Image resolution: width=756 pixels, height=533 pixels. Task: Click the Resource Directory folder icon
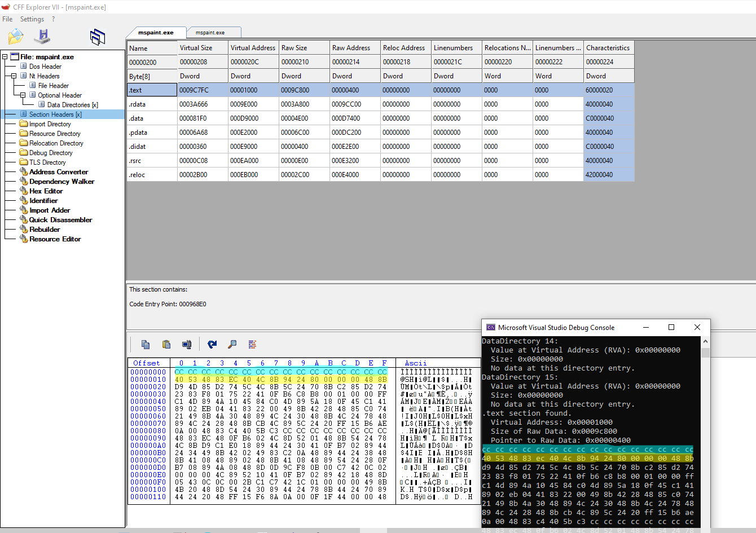pos(24,133)
